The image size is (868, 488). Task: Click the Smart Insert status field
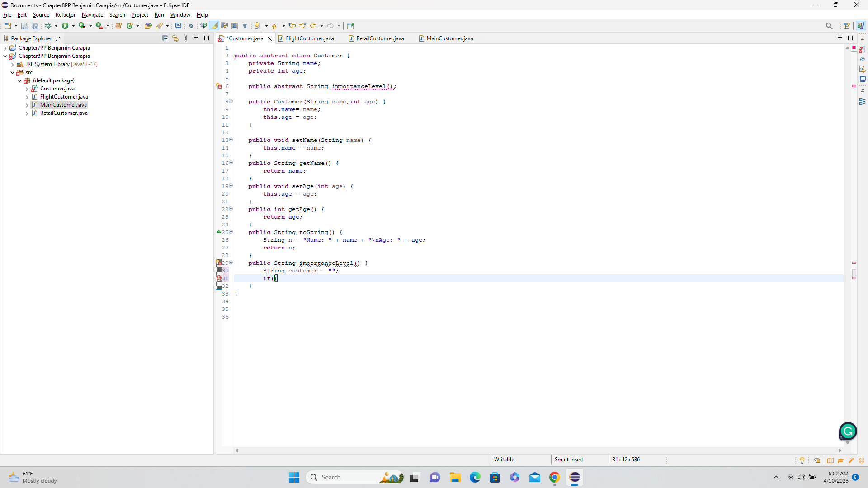[569, 460]
